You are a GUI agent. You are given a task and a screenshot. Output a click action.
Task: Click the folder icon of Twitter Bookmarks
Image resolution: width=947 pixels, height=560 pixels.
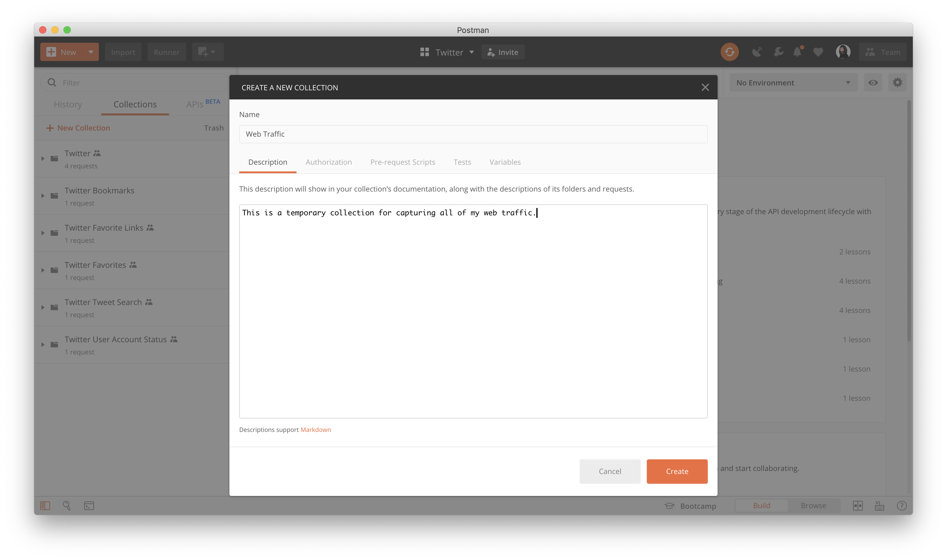[54, 196]
